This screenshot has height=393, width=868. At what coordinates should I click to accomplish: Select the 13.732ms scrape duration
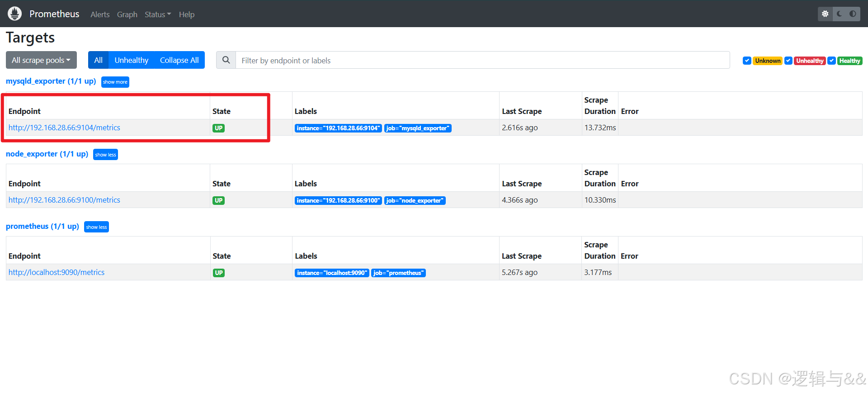pos(600,128)
